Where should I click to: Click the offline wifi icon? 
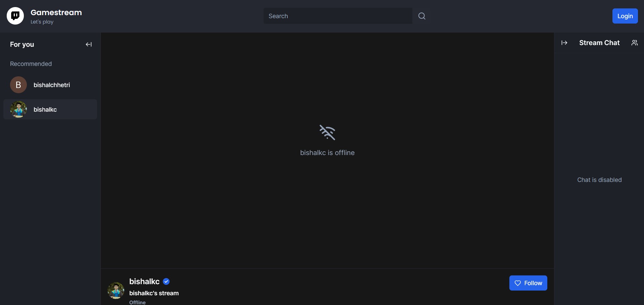click(327, 132)
